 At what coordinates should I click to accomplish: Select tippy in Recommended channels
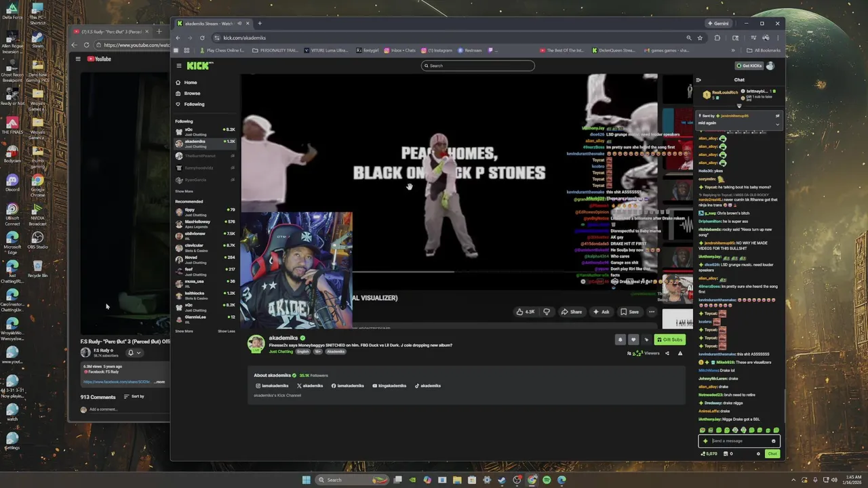pyautogui.click(x=205, y=211)
